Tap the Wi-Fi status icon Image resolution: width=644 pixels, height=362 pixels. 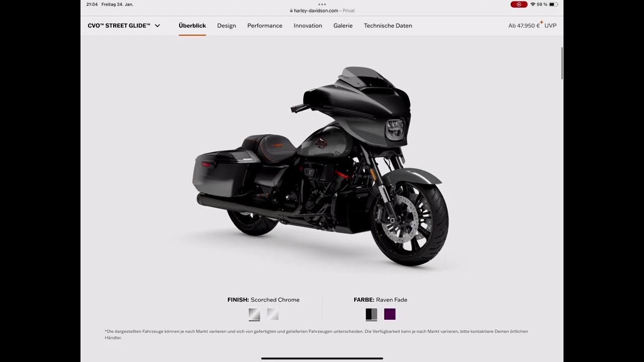coord(533,5)
